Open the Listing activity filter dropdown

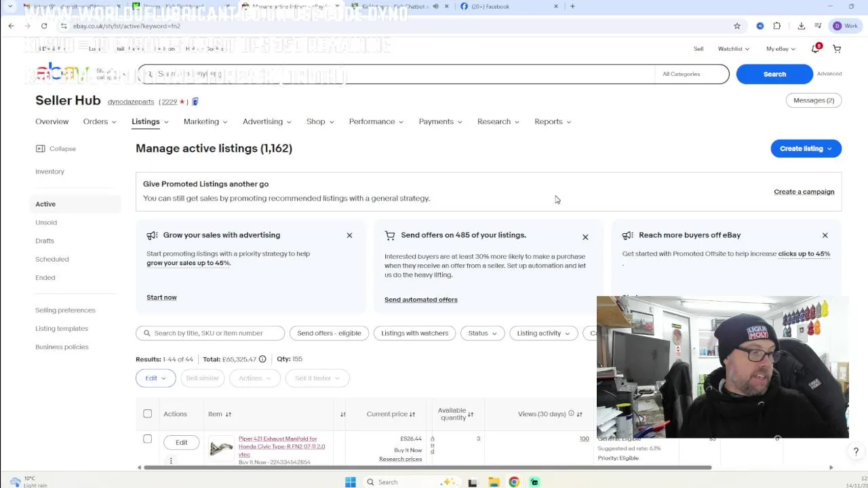[543, 333]
